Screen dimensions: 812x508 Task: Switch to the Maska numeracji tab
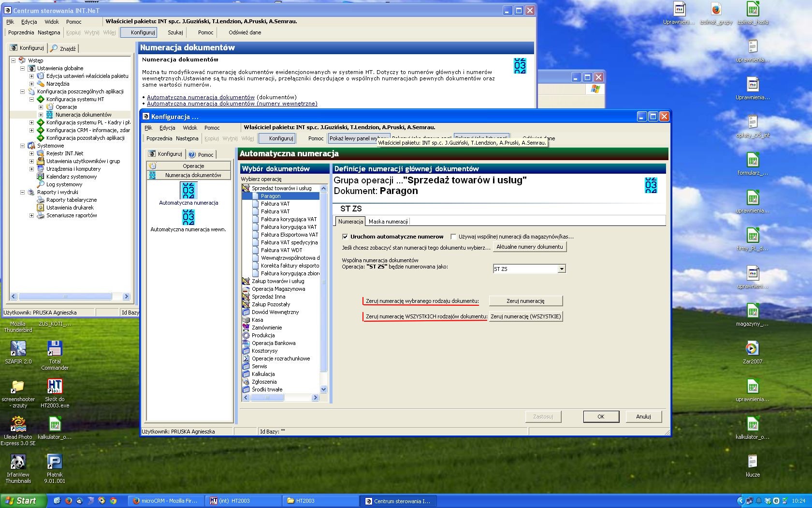388,222
